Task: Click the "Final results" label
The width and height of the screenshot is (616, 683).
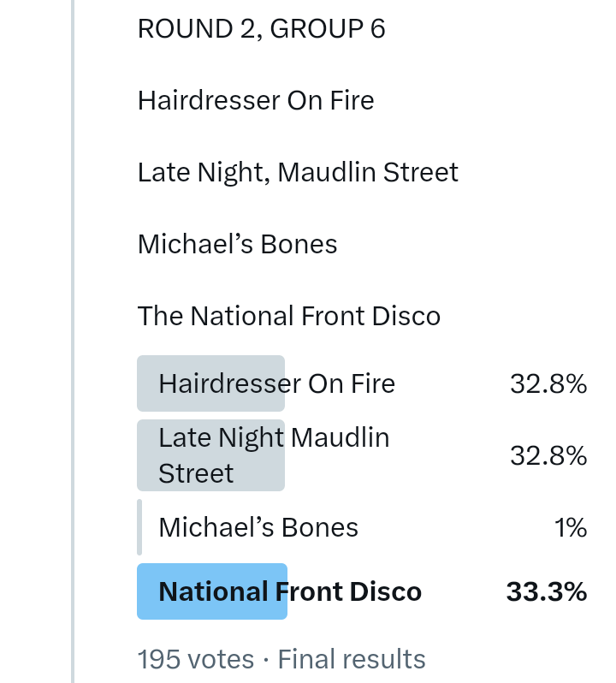Action: pos(352,659)
